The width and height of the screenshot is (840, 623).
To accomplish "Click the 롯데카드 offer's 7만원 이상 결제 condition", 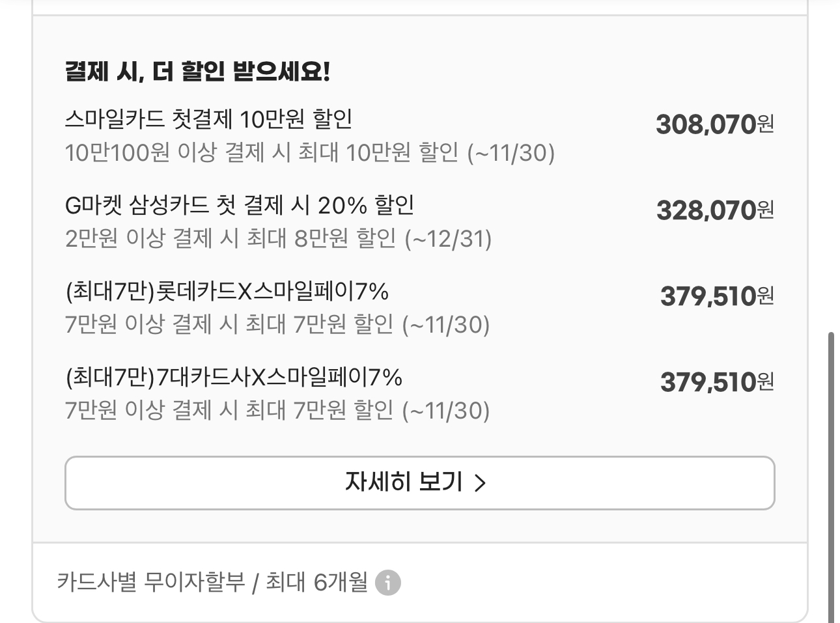I will click(x=277, y=324).
